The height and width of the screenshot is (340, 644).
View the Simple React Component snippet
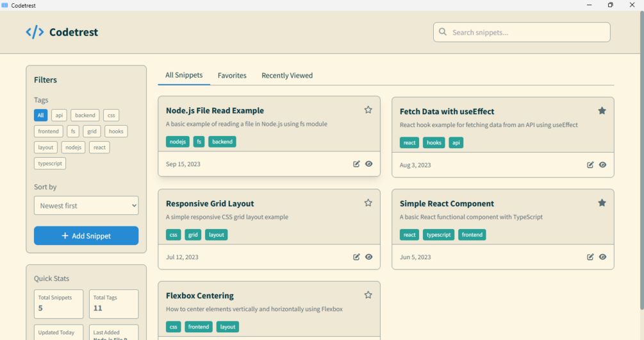[x=603, y=257]
